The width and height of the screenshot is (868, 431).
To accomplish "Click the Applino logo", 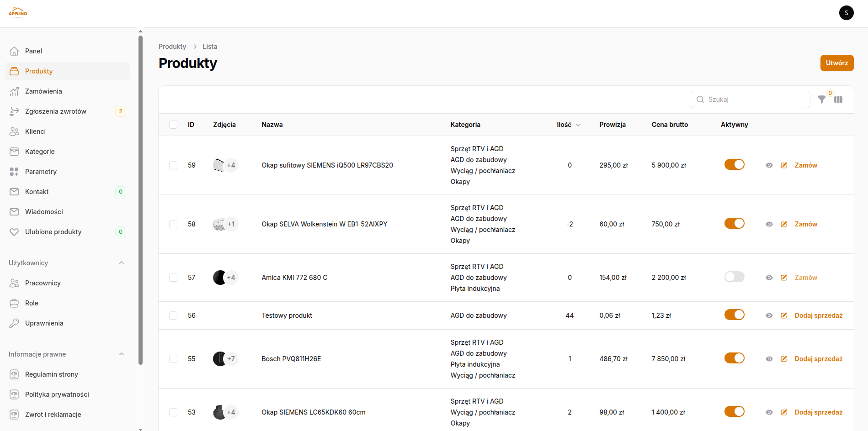I will pyautogui.click(x=18, y=13).
